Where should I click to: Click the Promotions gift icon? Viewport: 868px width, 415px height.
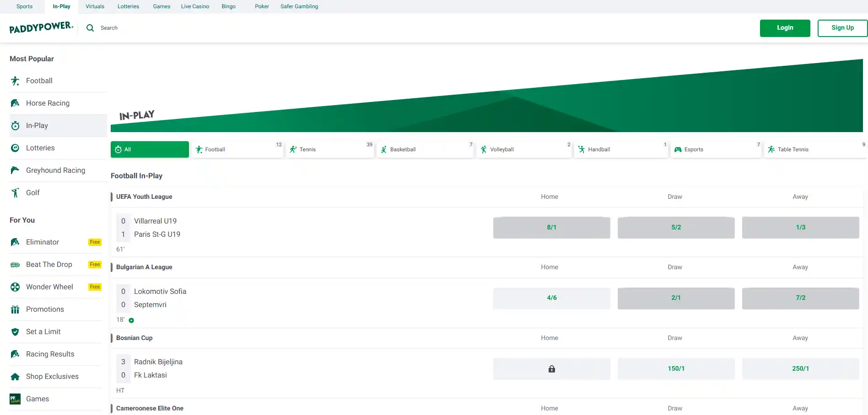click(x=15, y=309)
